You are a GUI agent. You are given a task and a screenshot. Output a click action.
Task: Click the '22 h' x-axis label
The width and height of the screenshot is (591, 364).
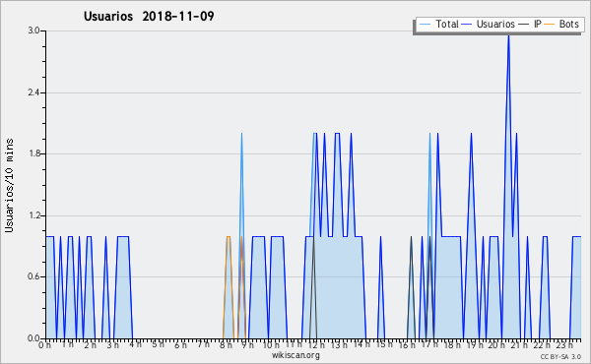click(542, 345)
